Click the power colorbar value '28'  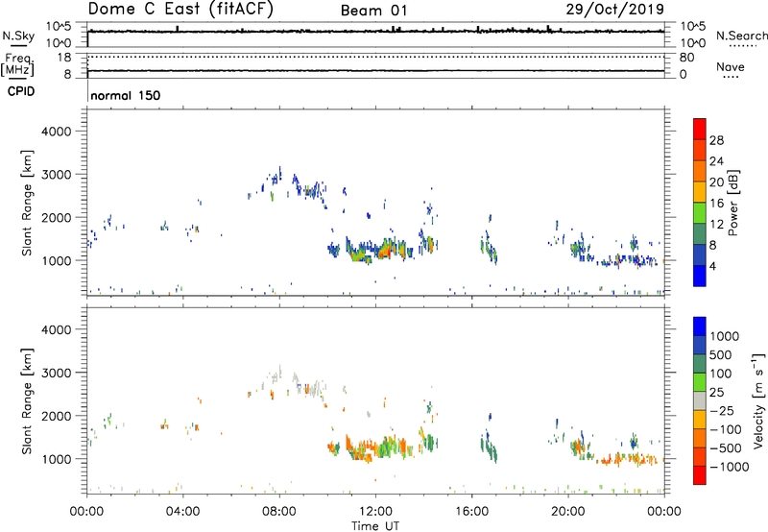(716, 140)
